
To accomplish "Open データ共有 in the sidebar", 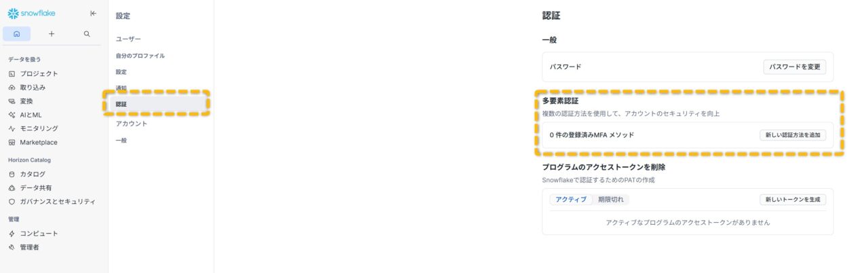I will click(35, 188).
